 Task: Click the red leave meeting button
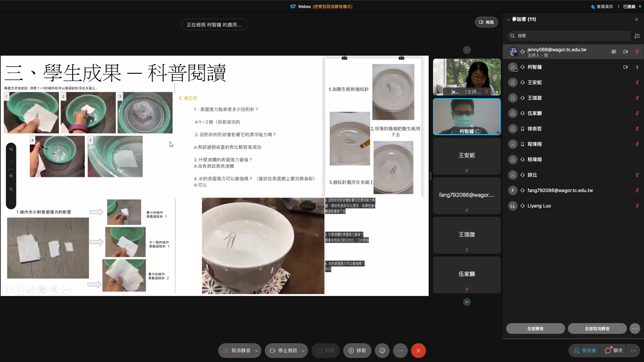418,351
